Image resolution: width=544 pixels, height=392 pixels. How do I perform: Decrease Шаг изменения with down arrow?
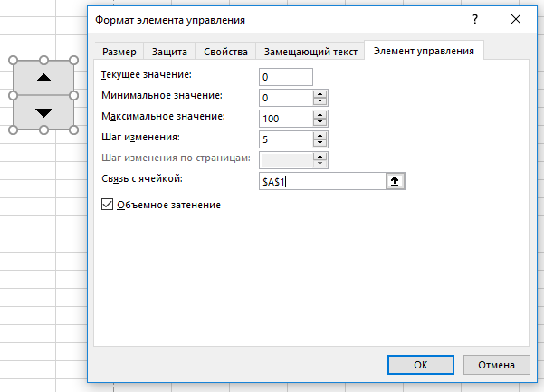[x=320, y=143]
